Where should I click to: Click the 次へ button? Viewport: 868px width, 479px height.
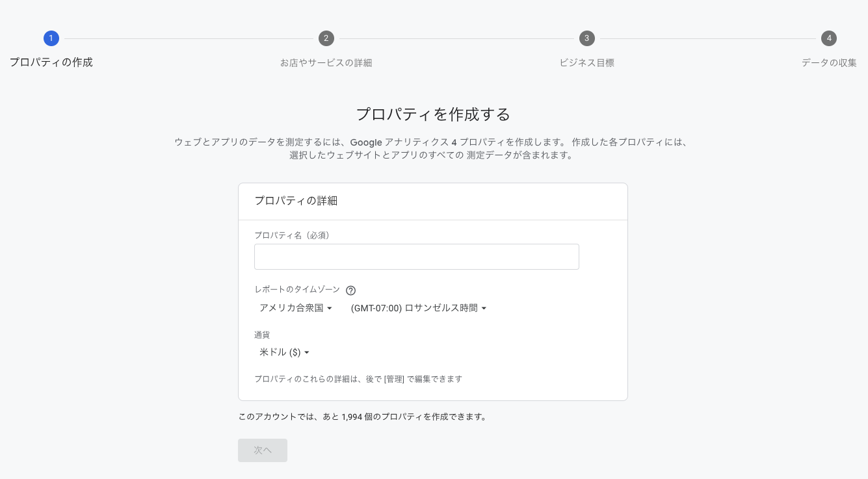click(x=263, y=450)
